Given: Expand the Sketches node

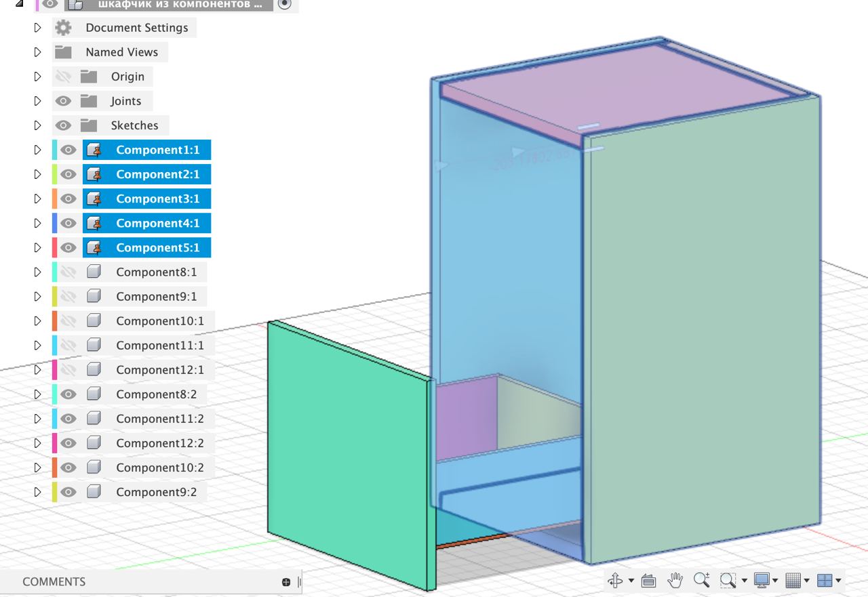Looking at the screenshot, I should click(x=37, y=125).
